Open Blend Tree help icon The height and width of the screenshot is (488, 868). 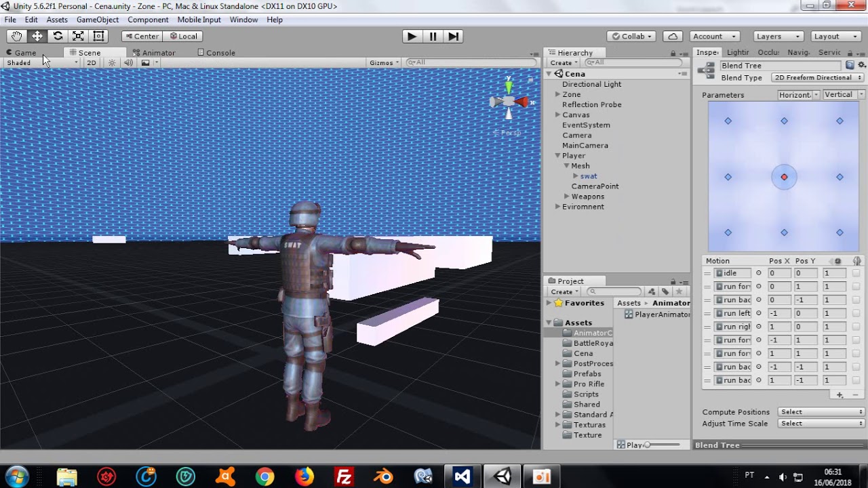(850, 65)
